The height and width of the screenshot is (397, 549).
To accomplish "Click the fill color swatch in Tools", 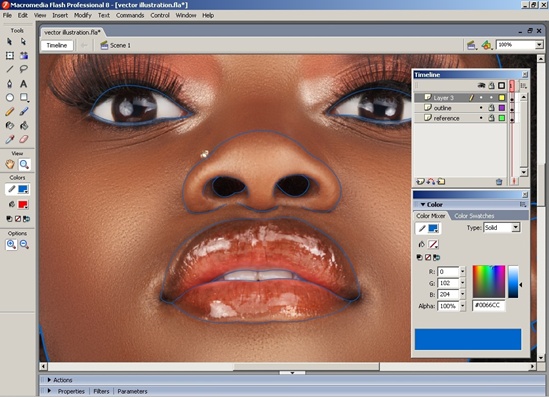I will (x=23, y=204).
